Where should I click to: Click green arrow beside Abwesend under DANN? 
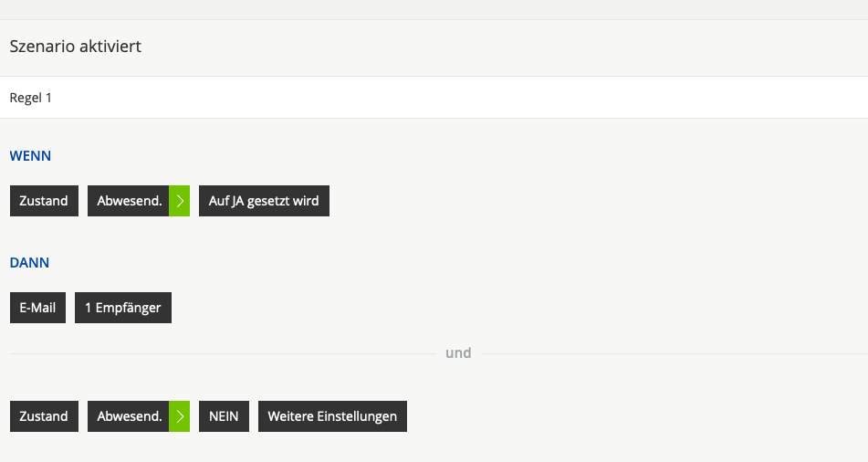[180, 416]
